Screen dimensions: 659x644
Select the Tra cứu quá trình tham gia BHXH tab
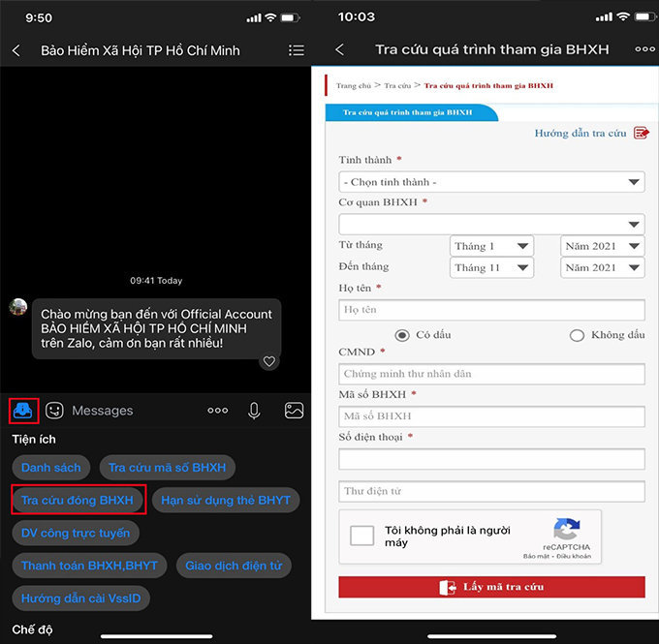point(411,112)
